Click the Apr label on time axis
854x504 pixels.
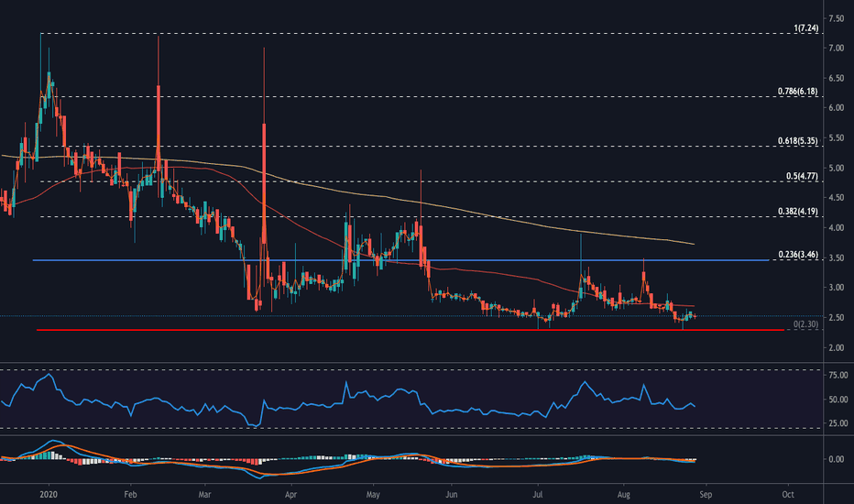point(290,495)
